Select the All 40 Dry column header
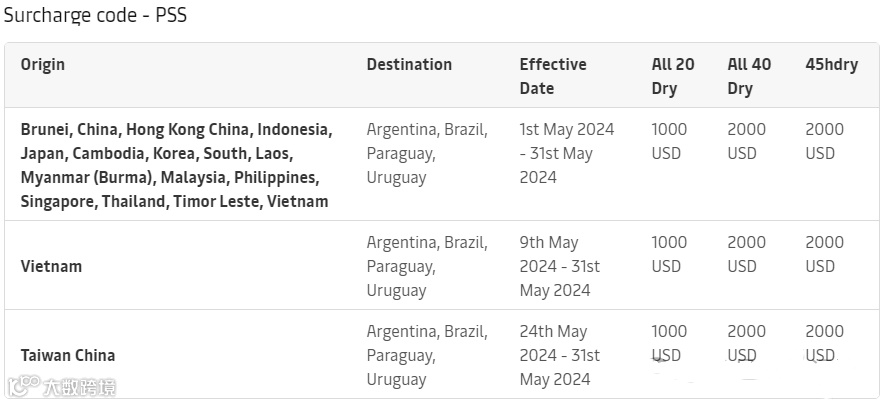Viewport: 886px width, 404px height. click(749, 76)
